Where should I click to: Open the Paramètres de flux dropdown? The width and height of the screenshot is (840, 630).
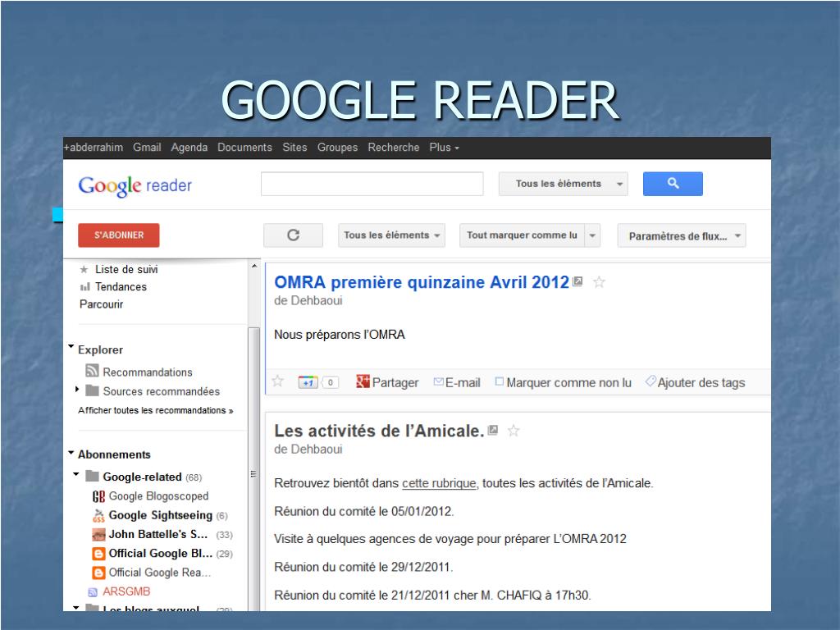tap(682, 235)
